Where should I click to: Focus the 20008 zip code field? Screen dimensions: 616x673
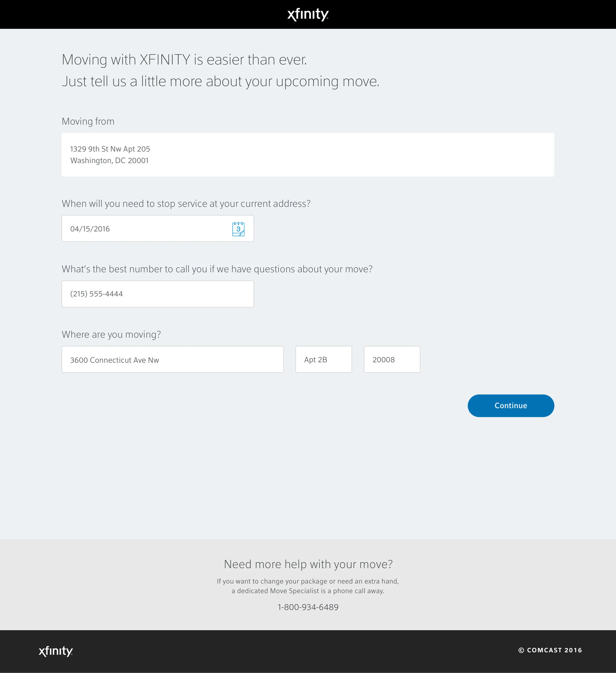(392, 360)
